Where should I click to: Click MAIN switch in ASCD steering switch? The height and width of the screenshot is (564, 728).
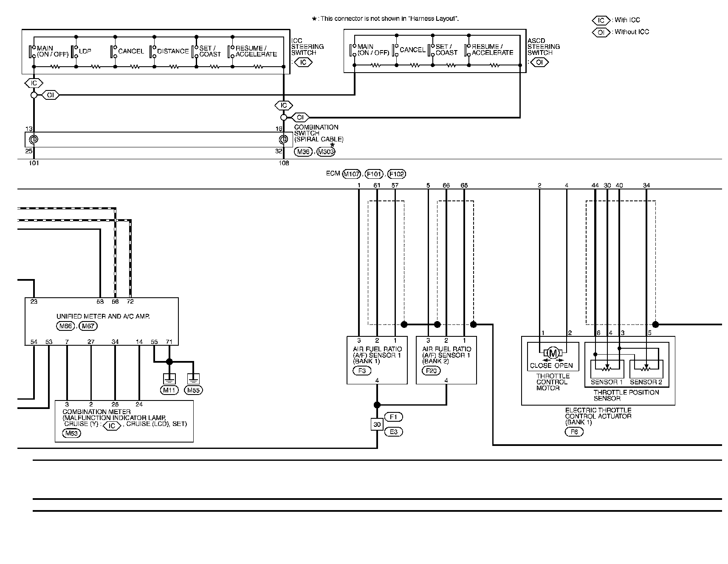click(x=353, y=50)
